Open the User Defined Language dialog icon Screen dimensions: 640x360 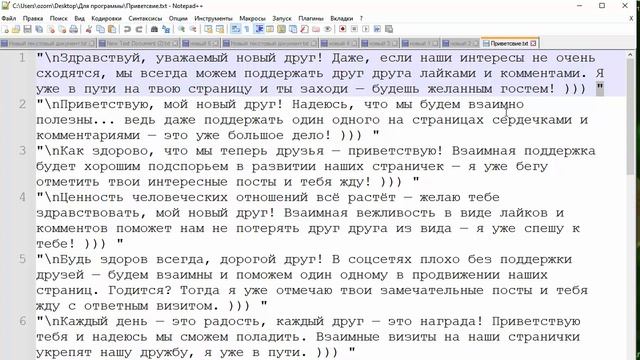(270, 29)
